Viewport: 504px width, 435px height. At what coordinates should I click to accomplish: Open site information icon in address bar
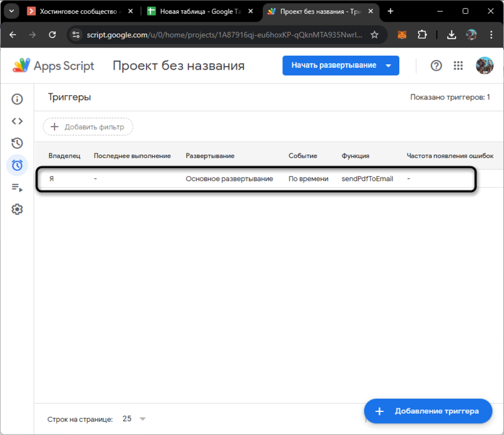[x=76, y=35]
